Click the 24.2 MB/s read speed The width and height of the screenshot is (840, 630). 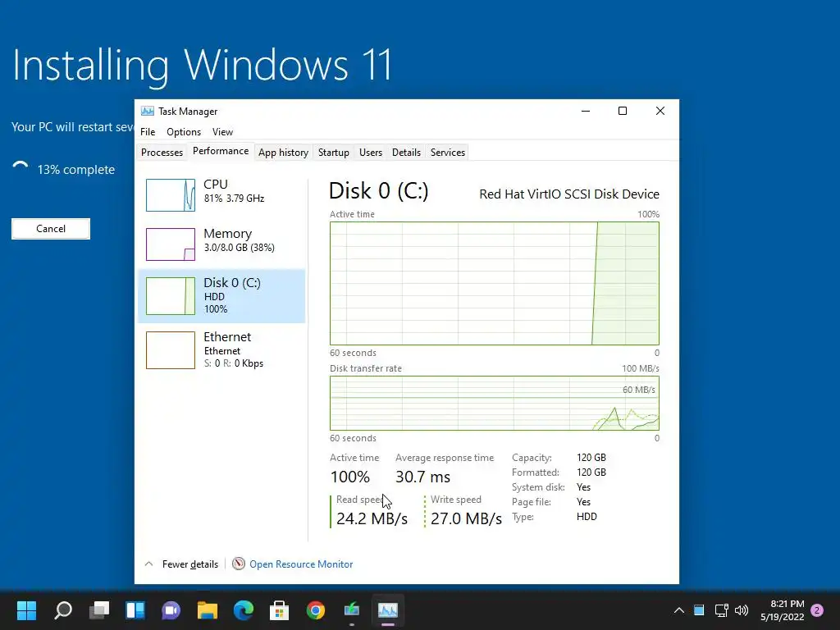coord(372,518)
